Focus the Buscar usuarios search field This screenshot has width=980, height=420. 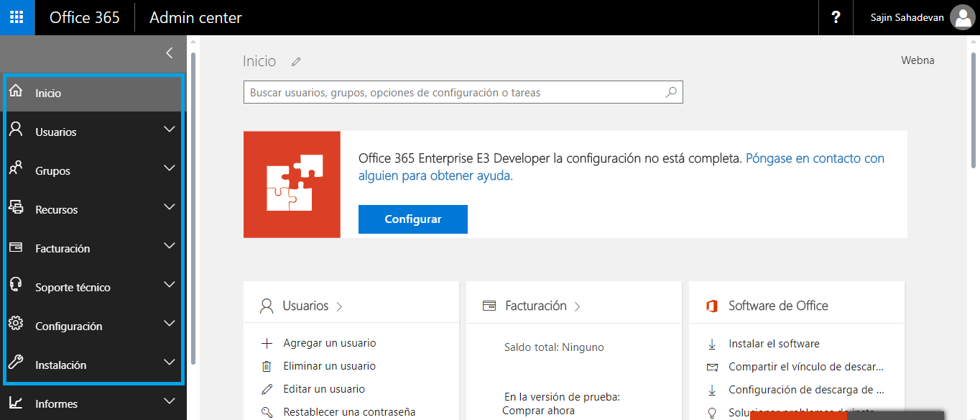463,92
